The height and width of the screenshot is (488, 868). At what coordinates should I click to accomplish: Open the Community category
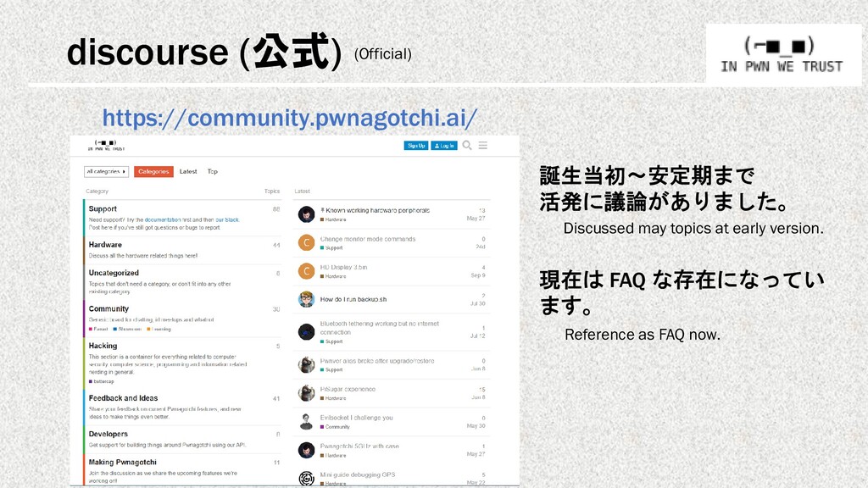(108, 308)
